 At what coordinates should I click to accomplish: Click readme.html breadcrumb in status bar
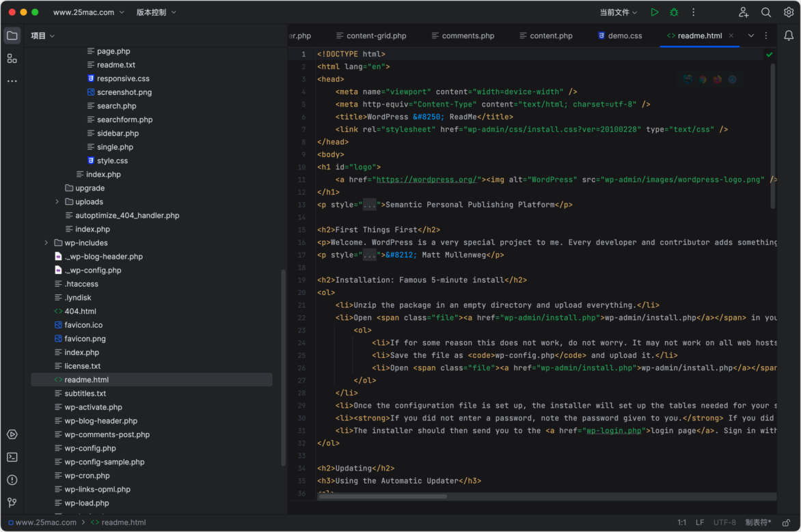point(118,522)
